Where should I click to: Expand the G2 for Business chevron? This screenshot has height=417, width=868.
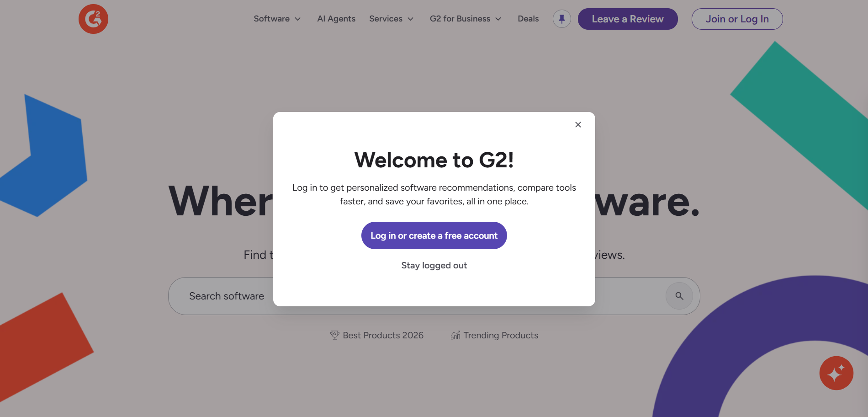pos(498,19)
